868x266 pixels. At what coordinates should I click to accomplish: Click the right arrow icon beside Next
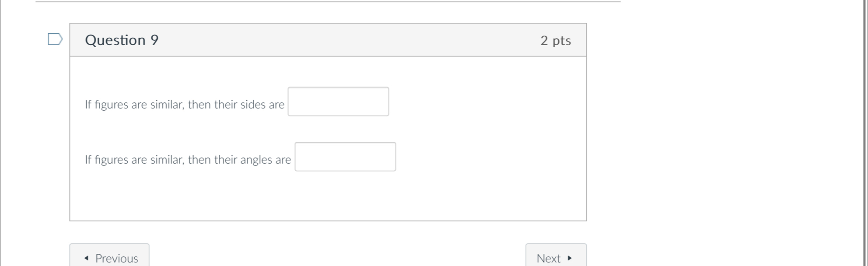pyautogui.click(x=569, y=258)
